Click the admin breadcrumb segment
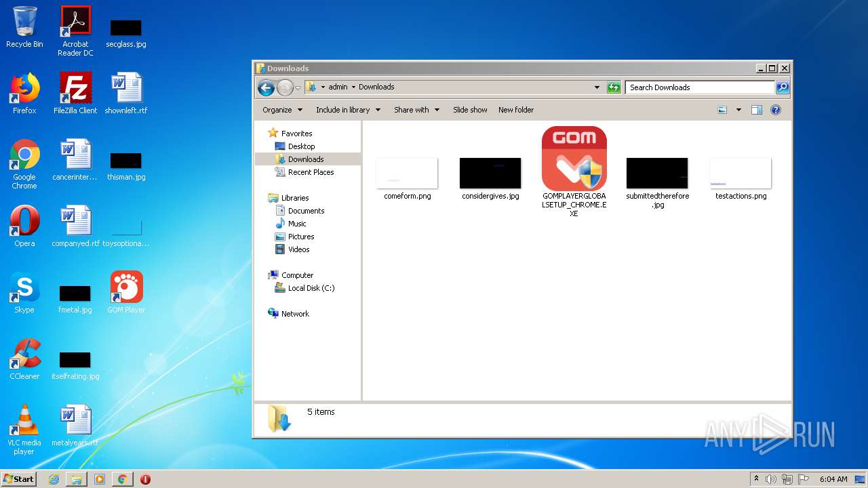The image size is (868, 488). click(x=338, y=87)
